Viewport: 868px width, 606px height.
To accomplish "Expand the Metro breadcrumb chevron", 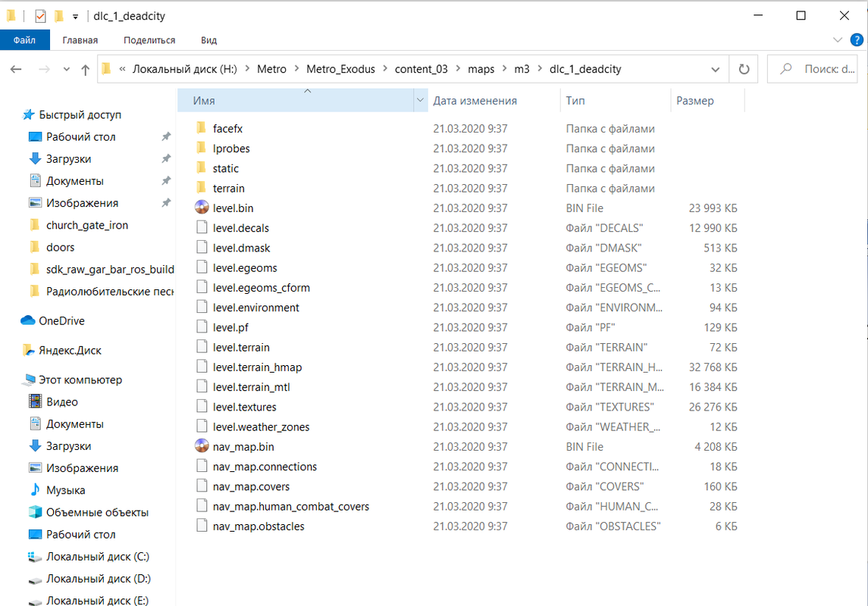I will point(296,69).
